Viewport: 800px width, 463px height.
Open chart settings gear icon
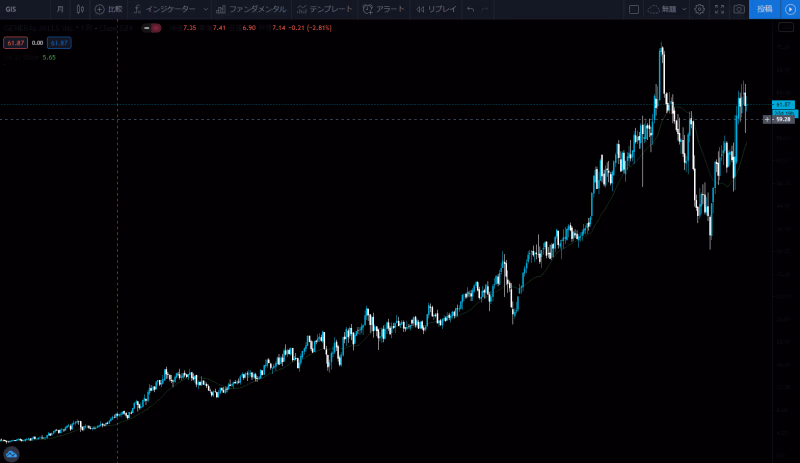click(699, 9)
